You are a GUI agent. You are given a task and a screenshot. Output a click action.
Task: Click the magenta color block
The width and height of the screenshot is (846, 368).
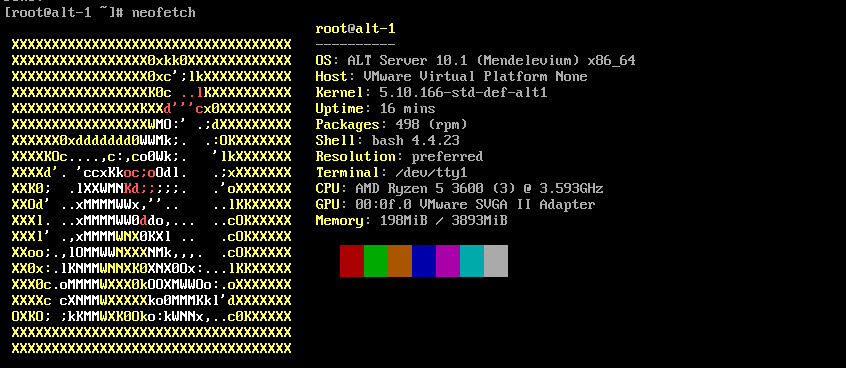[x=448, y=261]
